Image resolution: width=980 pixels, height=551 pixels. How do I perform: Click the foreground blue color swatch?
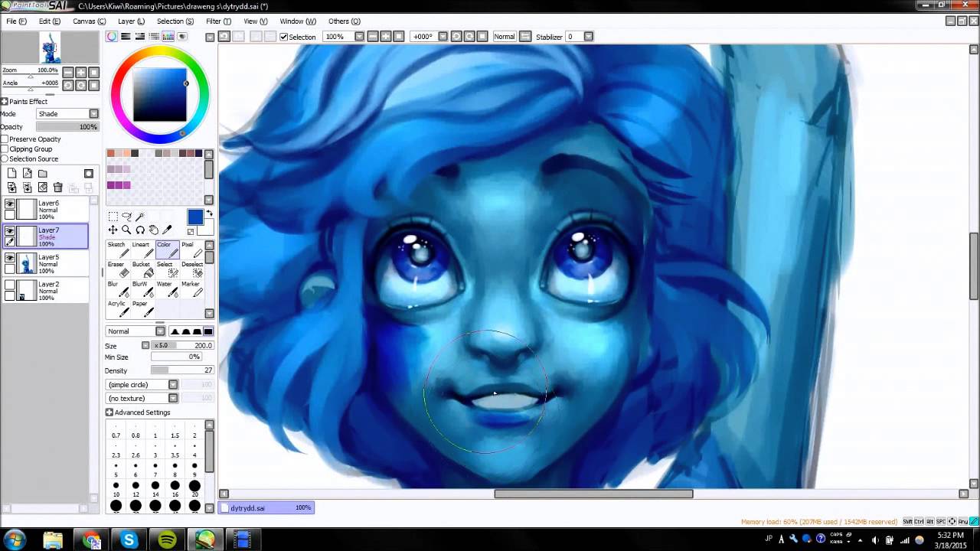point(195,218)
